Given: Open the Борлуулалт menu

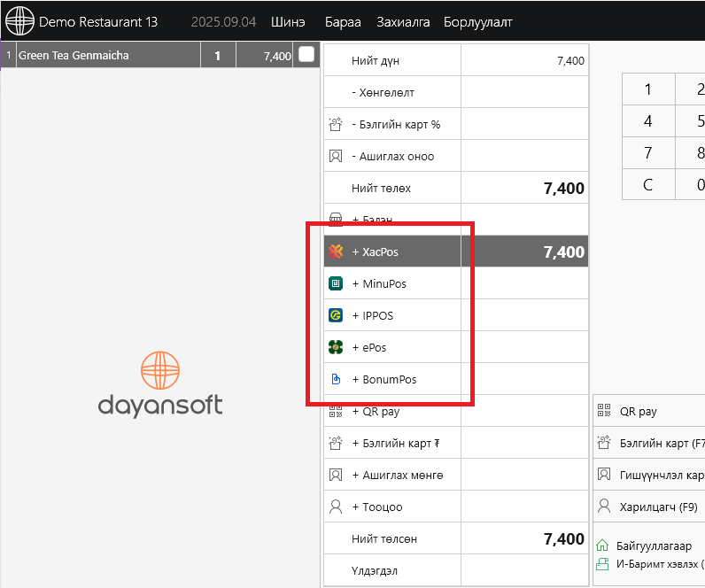Looking at the screenshot, I should (477, 22).
